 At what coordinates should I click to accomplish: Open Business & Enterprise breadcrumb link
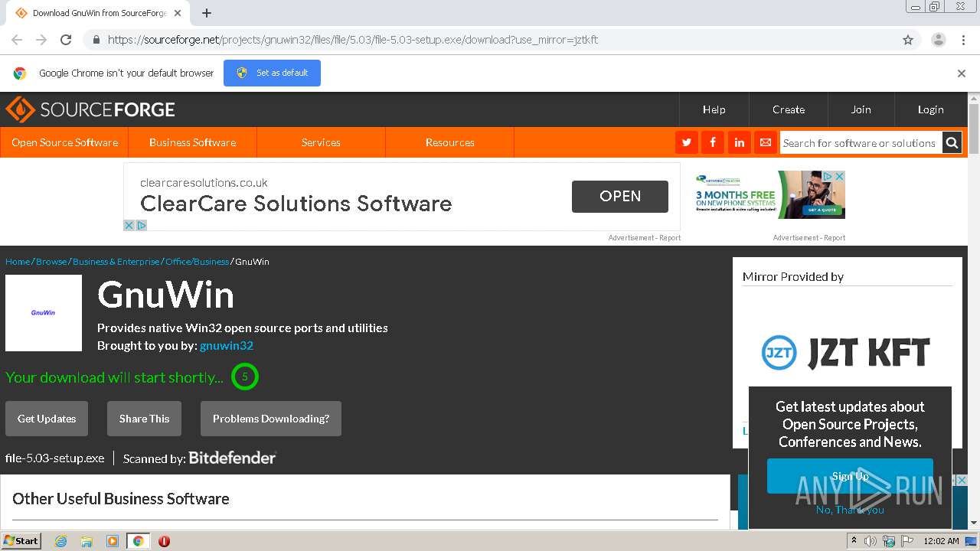pyautogui.click(x=116, y=262)
